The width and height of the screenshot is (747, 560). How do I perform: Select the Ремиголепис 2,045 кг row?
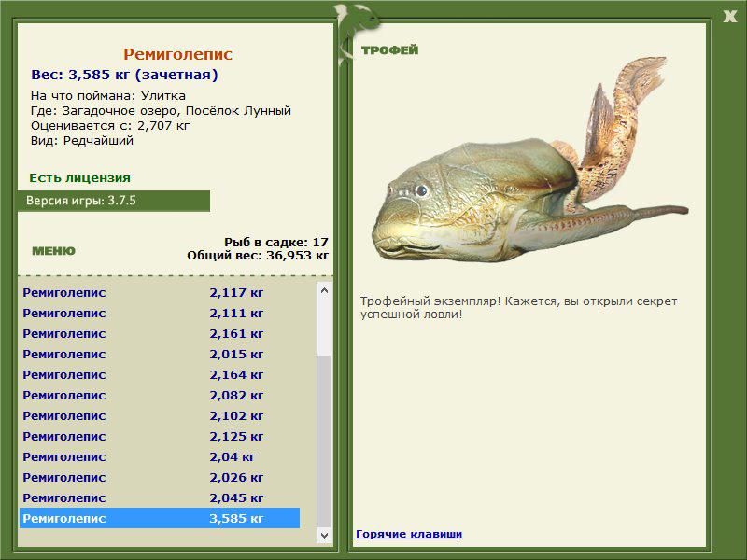click(x=160, y=497)
